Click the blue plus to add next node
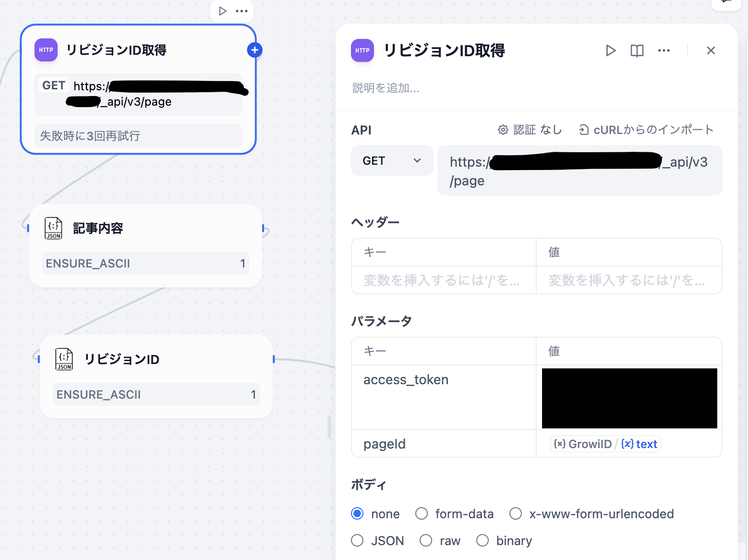748x560 pixels. (x=254, y=50)
